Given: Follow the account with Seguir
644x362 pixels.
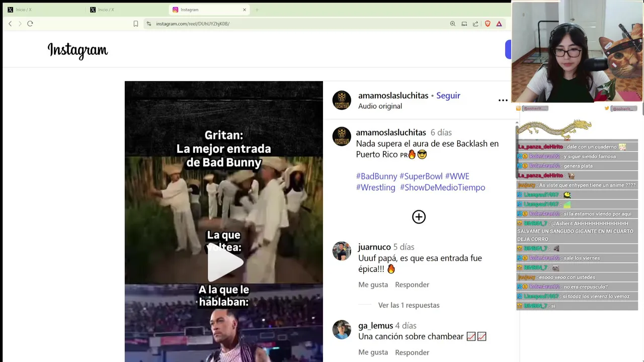Looking at the screenshot, I should tap(448, 96).
